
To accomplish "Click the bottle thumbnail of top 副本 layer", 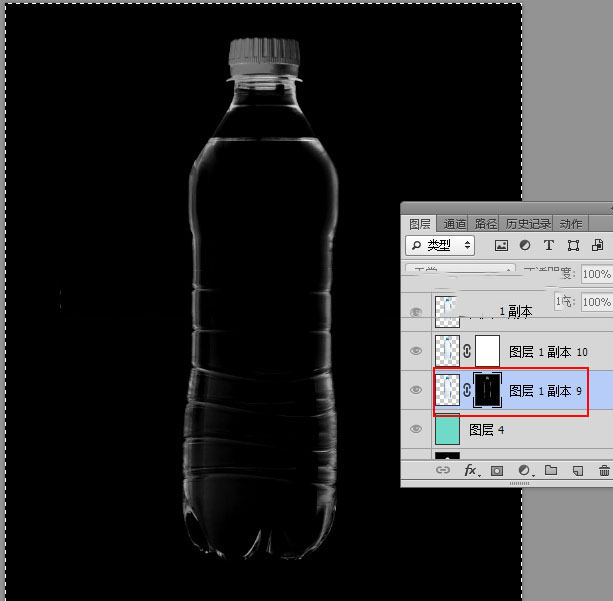I will [447, 312].
